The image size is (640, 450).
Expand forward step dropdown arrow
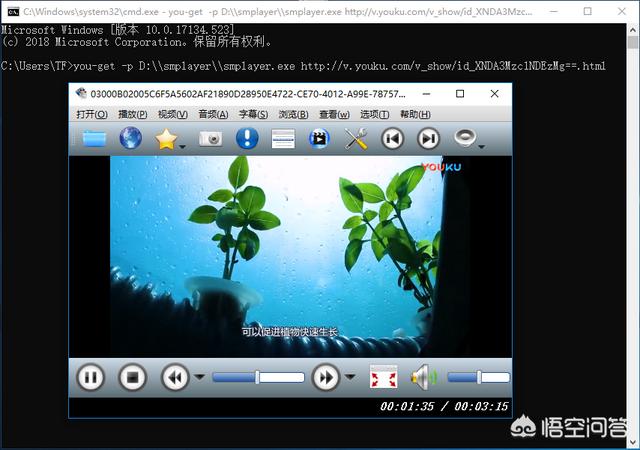(x=350, y=377)
